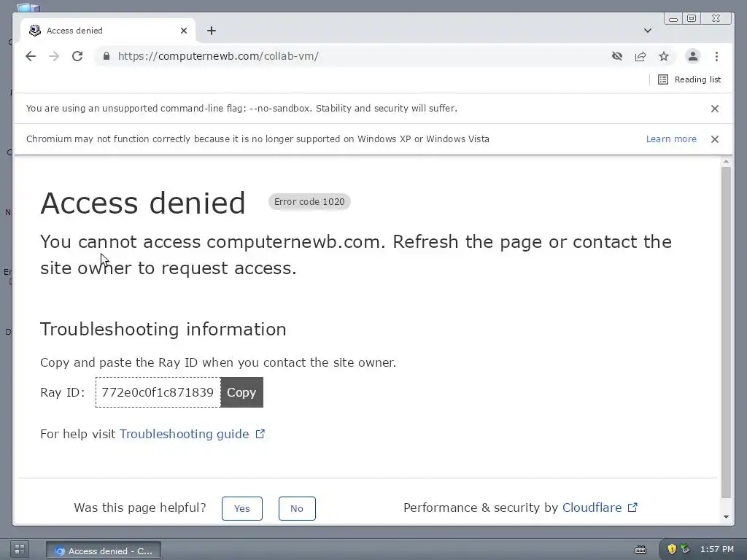This screenshot has width=747, height=560.
Task: Reload the page with the refresh icon
Action: click(77, 56)
